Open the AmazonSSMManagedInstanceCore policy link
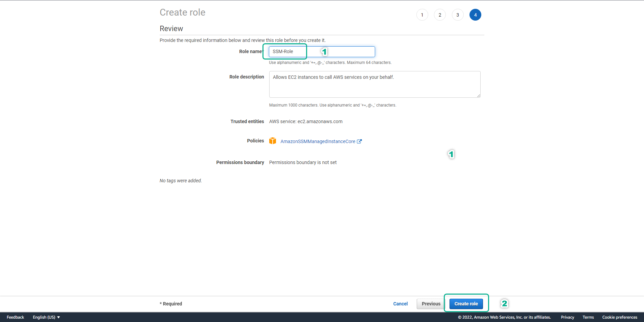The height and width of the screenshot is (322, 644). (318, 141)
